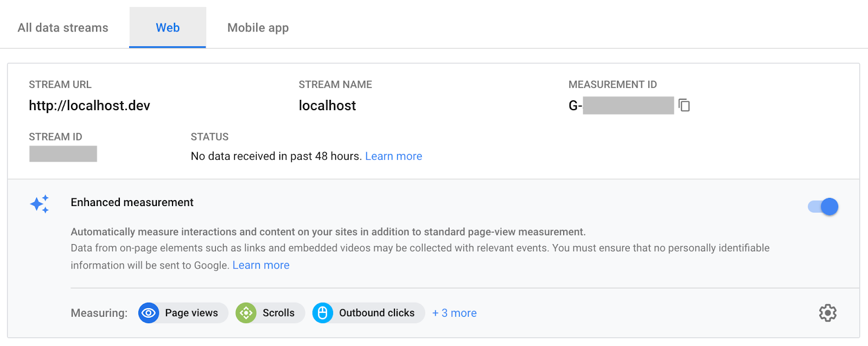Switch to the All data streams tab

(63, 28)
